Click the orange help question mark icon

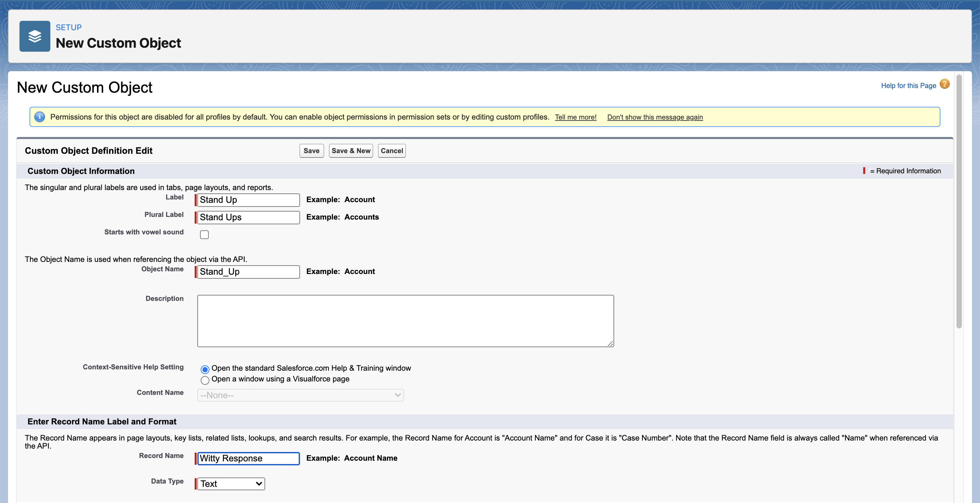[x=944, y=84]
